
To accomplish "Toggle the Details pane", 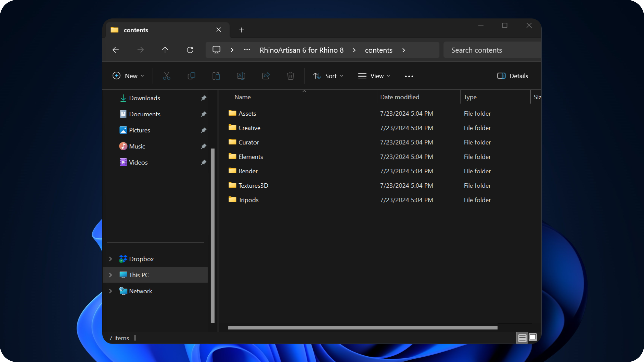I will 513,76.
